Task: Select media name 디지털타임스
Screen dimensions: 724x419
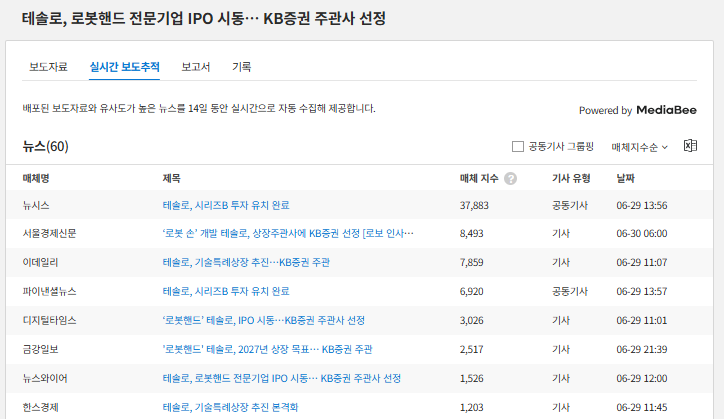Action: [x=49, y=320]
